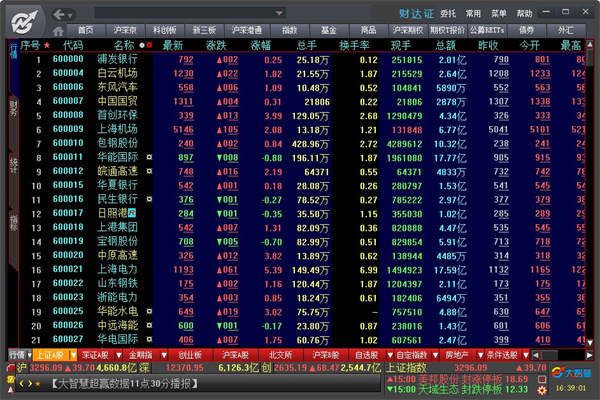Go back with the left arrow button
This screenshot has width=600, height=400.
coord(59,15)
